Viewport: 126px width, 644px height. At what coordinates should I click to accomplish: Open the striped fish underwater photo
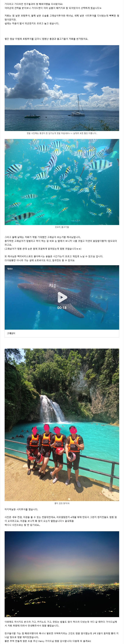62,182
